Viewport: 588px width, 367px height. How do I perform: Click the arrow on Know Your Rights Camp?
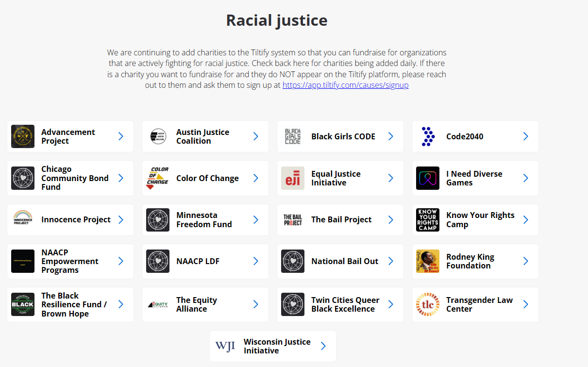point(526,220)
